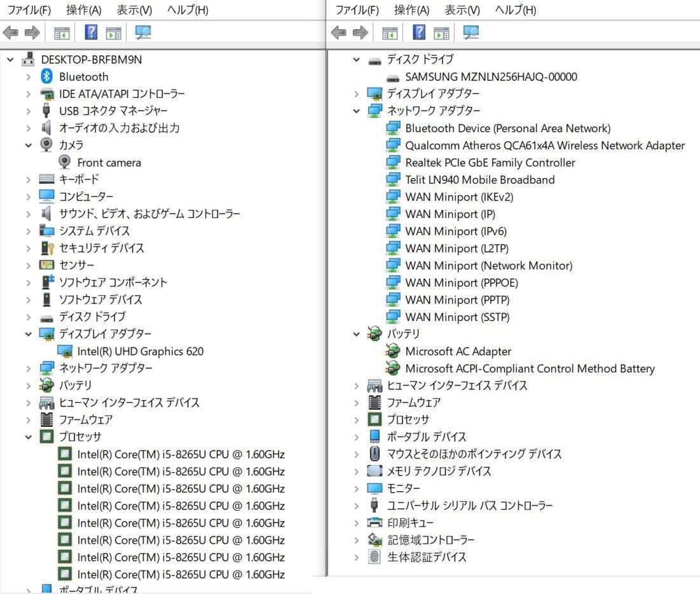Collapse the DESKTOP-BRFBM9N root node

point(10,59)
